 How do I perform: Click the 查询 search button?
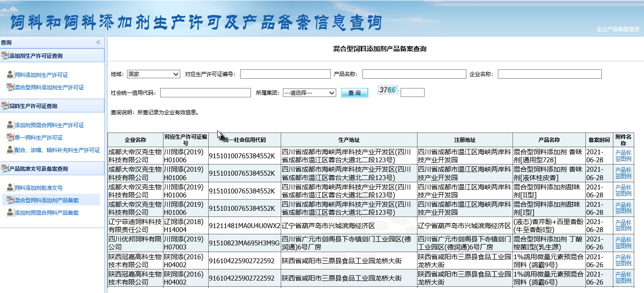pos(354,93)
